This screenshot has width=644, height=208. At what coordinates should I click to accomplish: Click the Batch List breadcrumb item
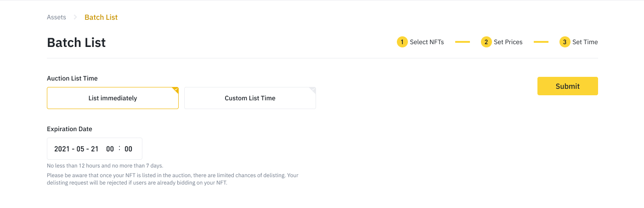pos(101,17)
